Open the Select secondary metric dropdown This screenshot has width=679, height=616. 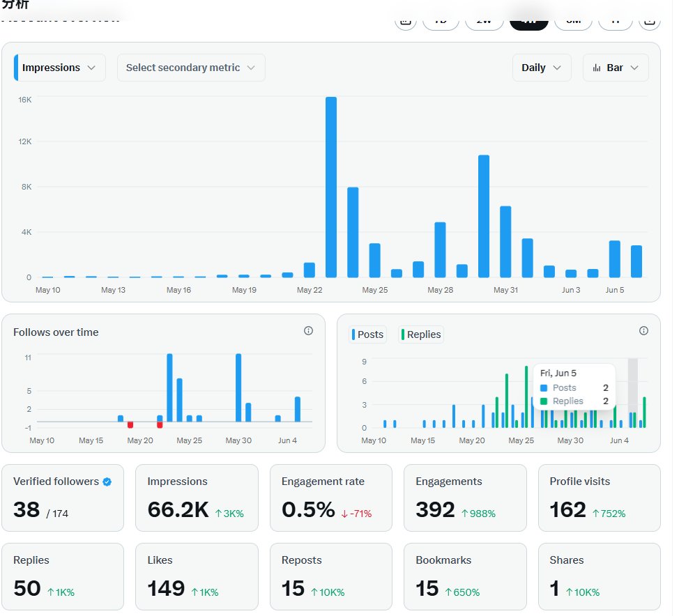(191, 68)
